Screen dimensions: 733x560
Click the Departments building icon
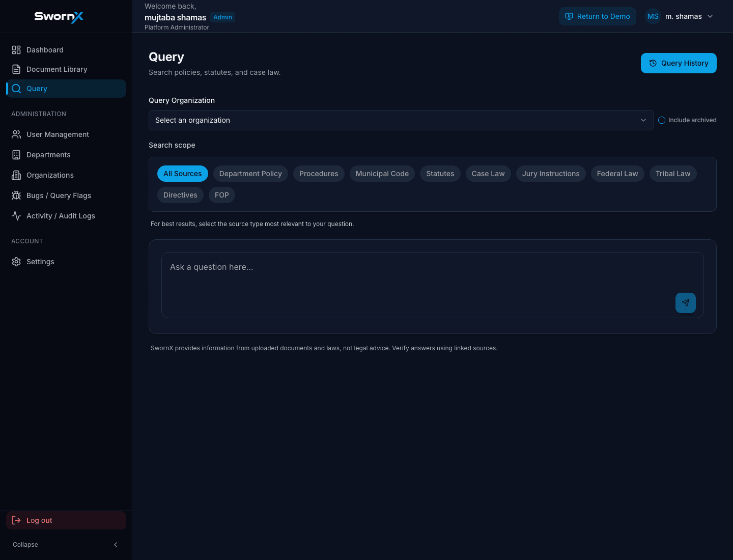tap(16, 155)
